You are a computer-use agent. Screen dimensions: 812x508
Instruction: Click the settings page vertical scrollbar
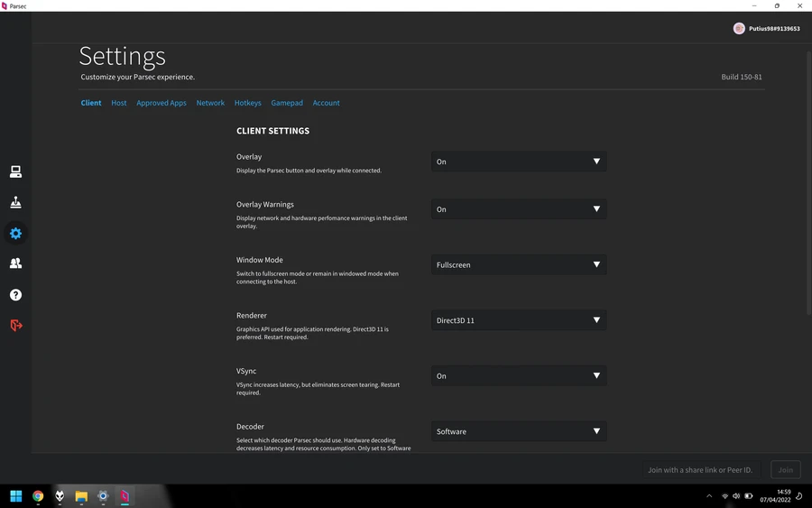pyautogui.click(x=809, y=182)
